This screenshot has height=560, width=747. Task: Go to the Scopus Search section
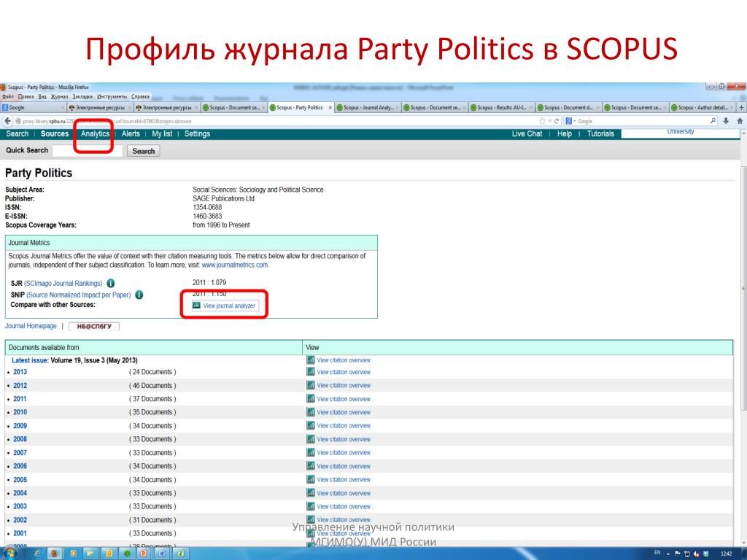18,134
